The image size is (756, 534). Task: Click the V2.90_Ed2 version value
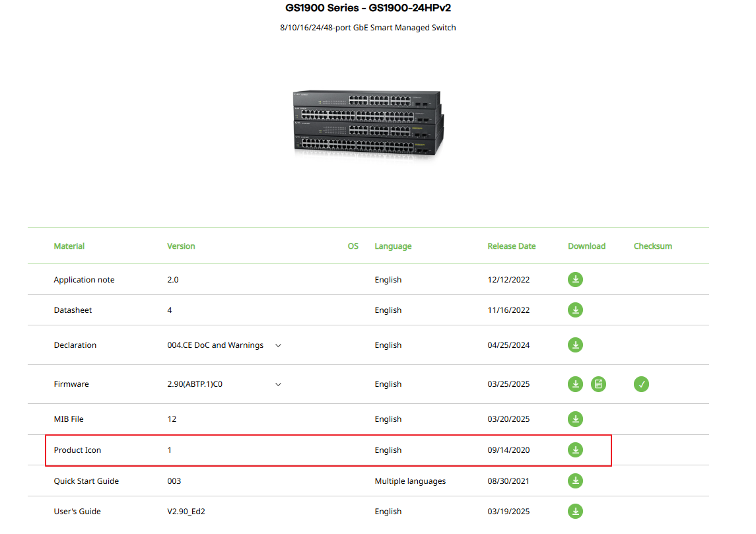click(186, 512)
